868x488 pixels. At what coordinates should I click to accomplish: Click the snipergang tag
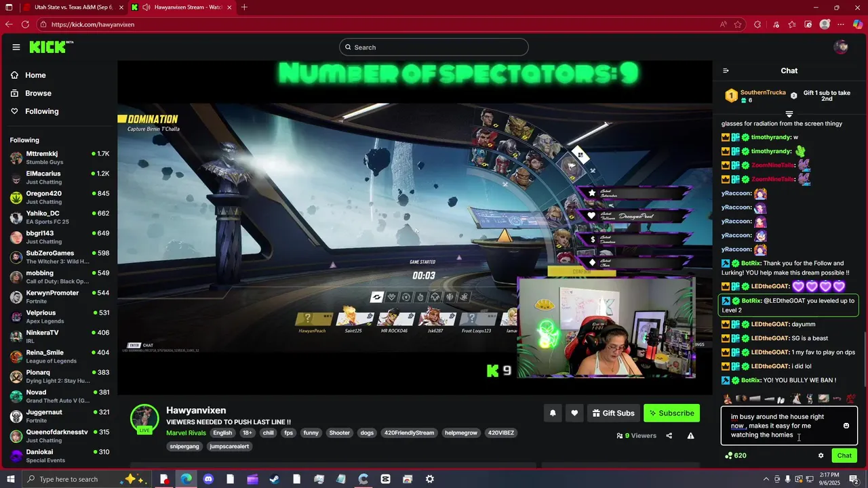(x=184, y=447)
